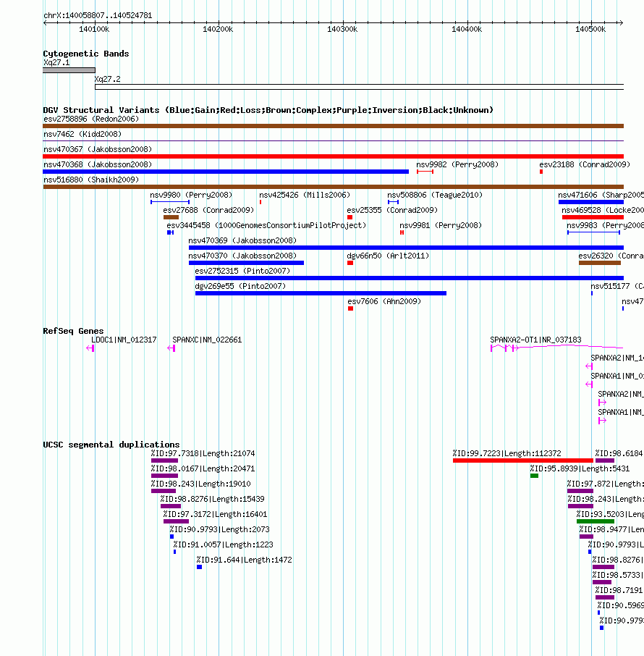Click the chrX:140058807..140524781 coordinate label

(98, 15)
